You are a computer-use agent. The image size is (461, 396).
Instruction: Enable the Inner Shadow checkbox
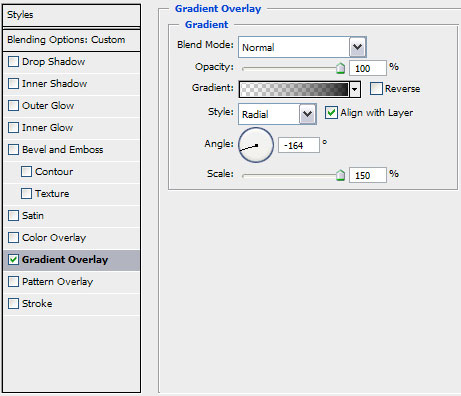(13, 84)
